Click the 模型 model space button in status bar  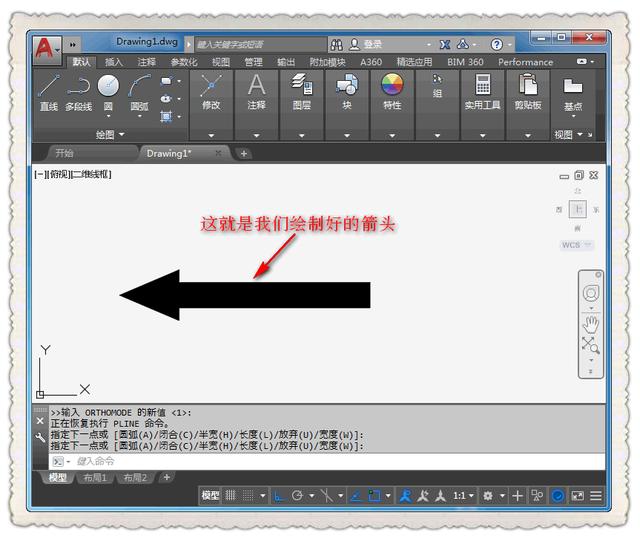tap(211, 495)
